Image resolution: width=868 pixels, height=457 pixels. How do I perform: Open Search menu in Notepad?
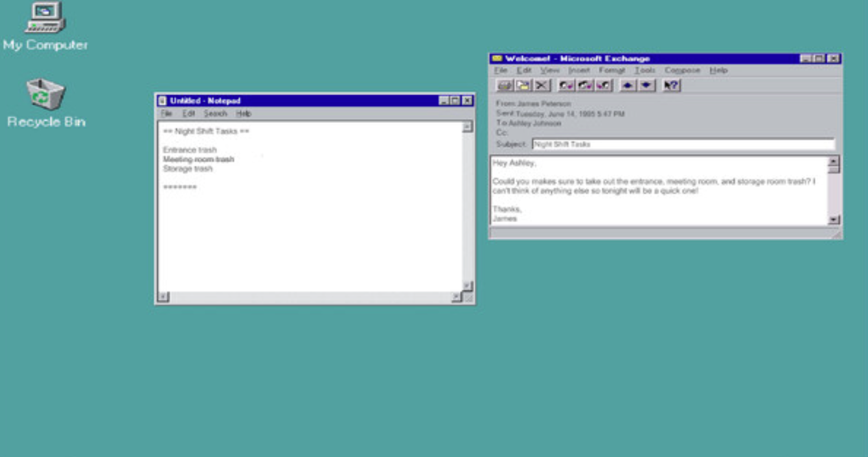pos(216,113)
